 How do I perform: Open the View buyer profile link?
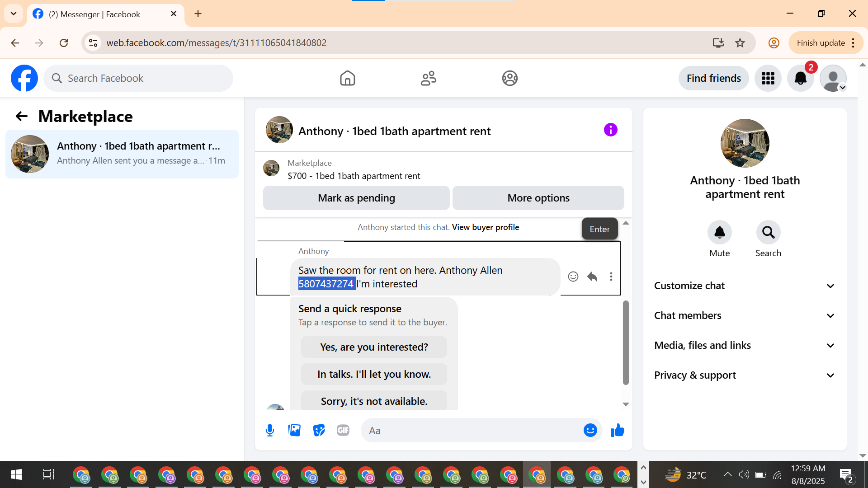[485, 227]
